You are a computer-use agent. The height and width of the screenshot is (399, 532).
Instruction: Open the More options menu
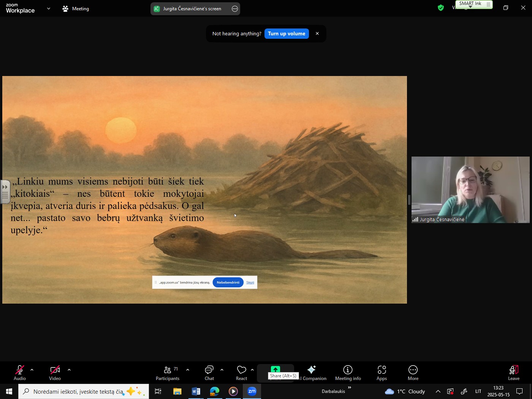click(413, 373)
